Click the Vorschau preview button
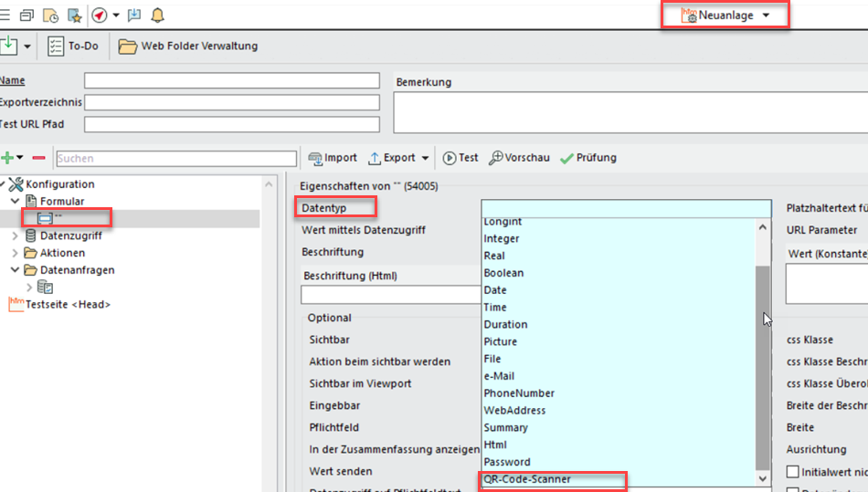 point(519,158)
